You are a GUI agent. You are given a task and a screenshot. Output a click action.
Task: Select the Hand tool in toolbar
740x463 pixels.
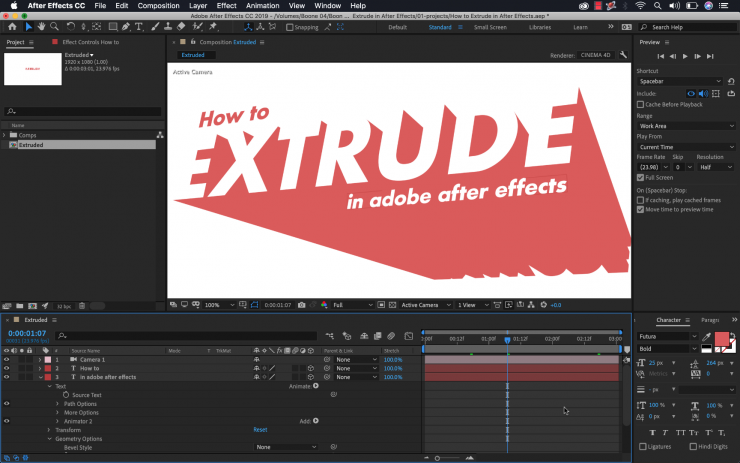(x=41, y=27)
